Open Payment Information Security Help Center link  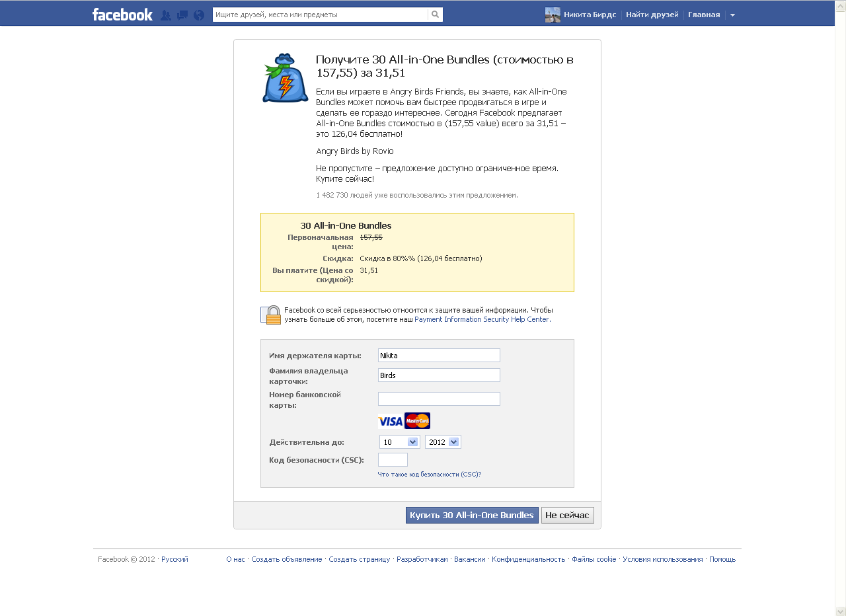click(482, 319)
